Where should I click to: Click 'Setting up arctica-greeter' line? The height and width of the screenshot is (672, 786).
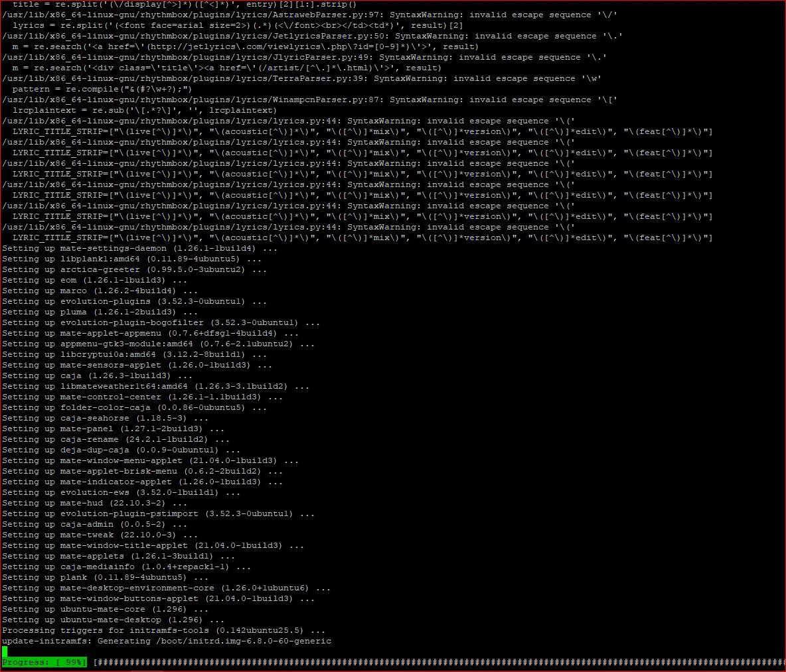(x=134, y=269)
